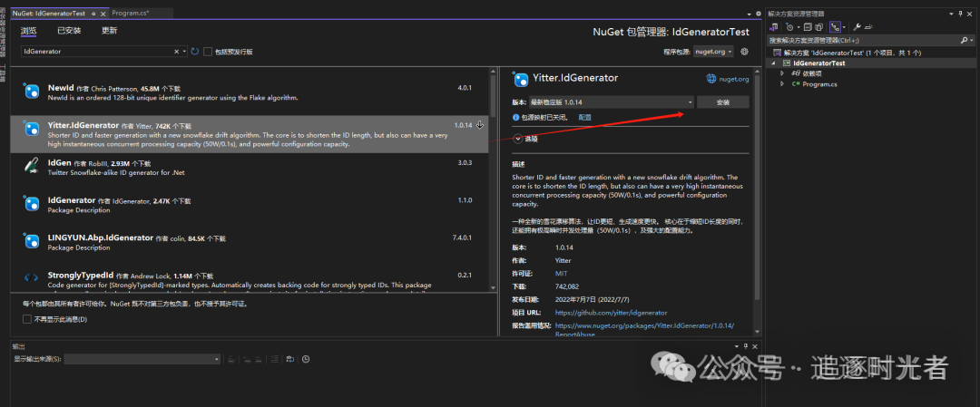Select the IdGen package by RobIII
The width and height of the screenshot is (980, 407).
point(250,168)
